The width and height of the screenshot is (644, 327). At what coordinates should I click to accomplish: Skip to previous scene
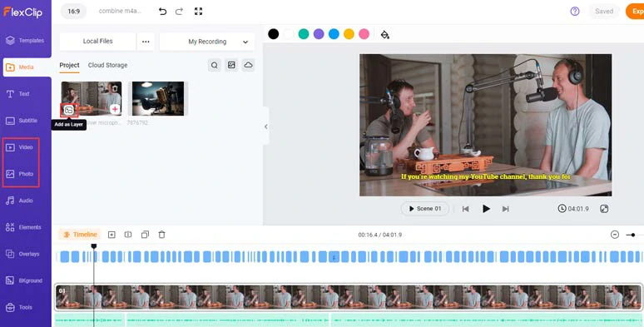pyautogui.click(x=465, y=209)
